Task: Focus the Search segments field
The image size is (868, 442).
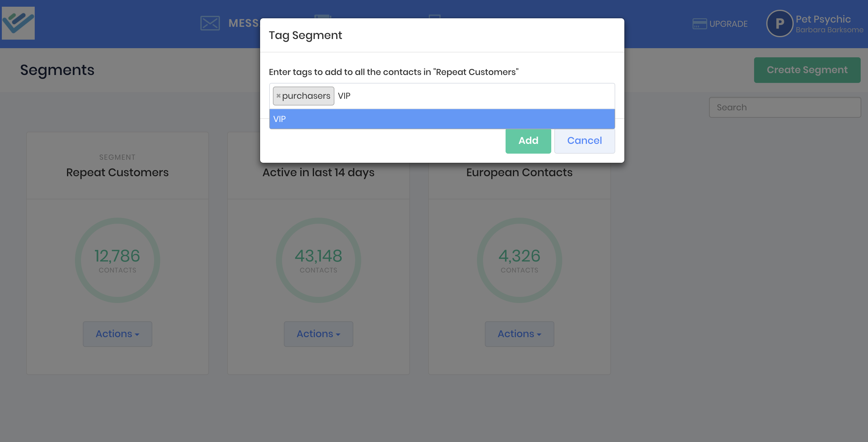Action: point(785,107)
